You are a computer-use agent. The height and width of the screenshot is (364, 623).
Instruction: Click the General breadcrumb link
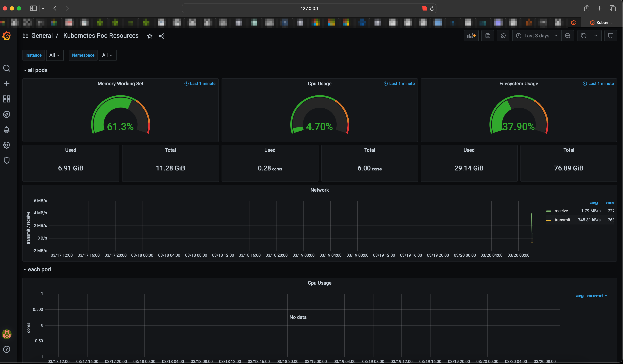[x=42, y=35]
